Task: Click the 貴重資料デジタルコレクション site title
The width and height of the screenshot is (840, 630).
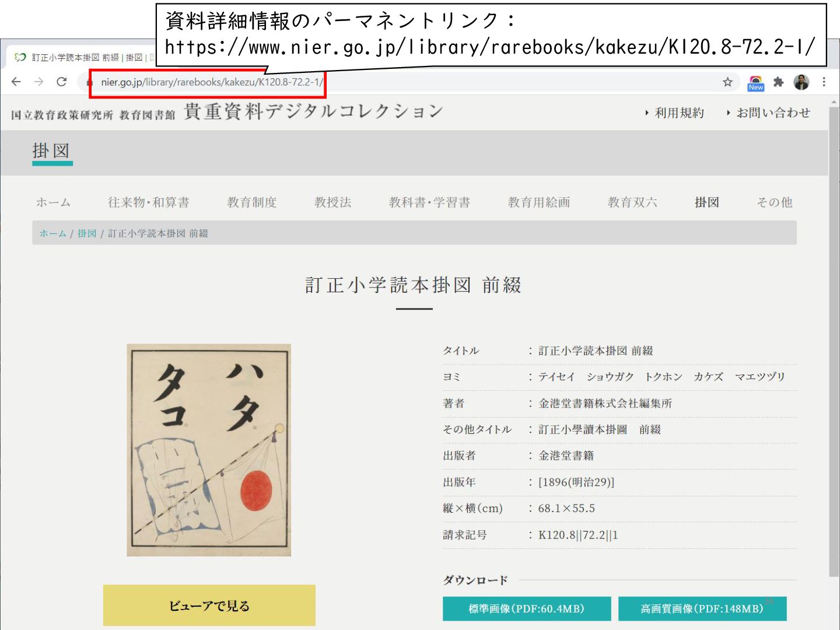Action: [x=314, y=111]
